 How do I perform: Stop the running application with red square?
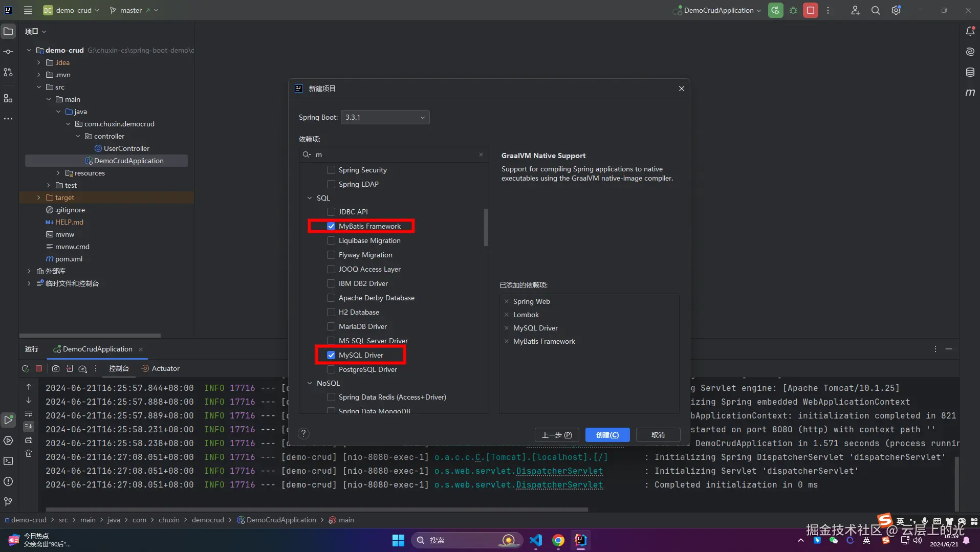[811, 10]
